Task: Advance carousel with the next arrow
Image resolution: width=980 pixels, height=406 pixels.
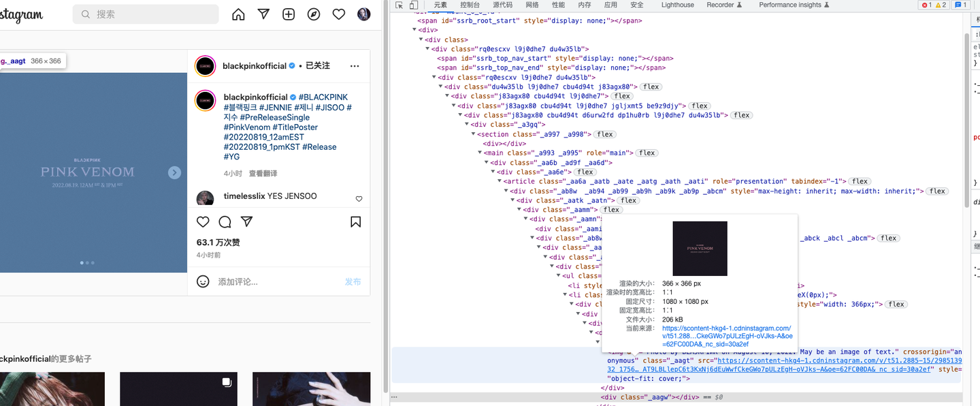Action: tap(174, 173)
